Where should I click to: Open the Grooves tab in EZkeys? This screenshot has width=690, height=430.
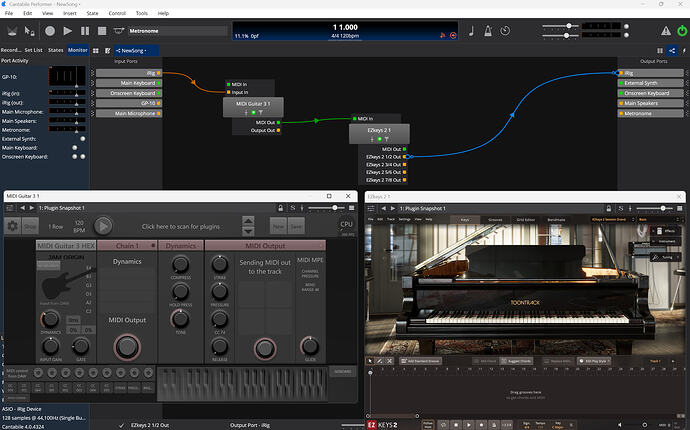(x=495, y=220)
